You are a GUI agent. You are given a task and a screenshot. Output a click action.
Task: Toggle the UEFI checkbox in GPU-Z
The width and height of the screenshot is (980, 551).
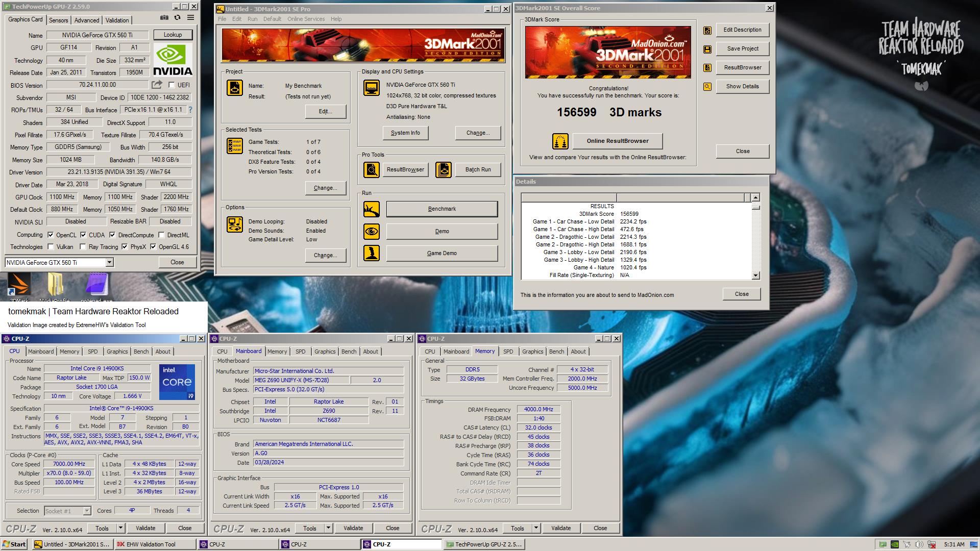tap(171, 85)
